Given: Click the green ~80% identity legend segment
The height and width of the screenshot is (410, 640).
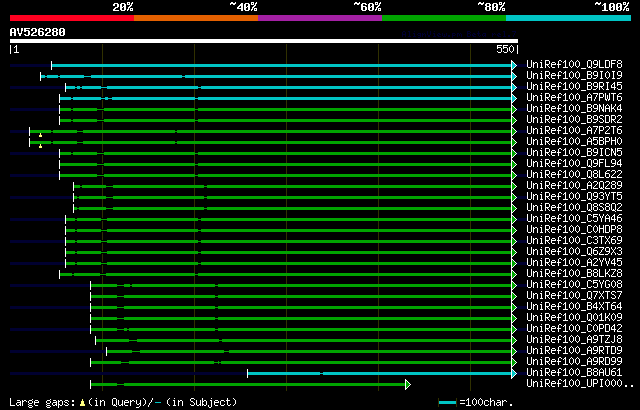Looking at the screenshot, I should [x=444, y=18].
